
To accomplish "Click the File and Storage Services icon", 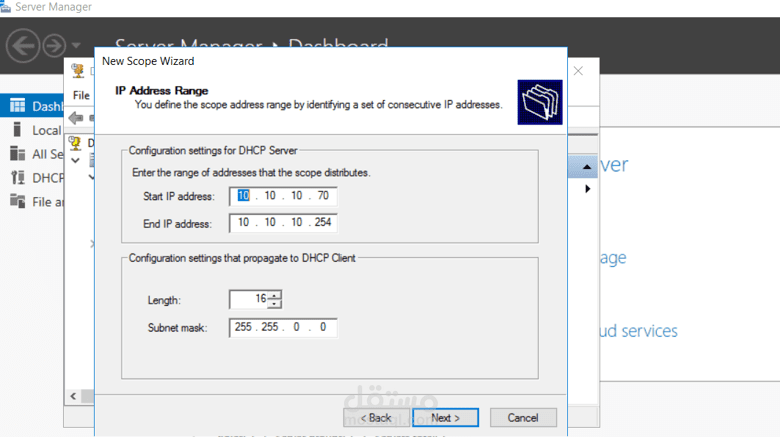I will (x=17, y=201).
